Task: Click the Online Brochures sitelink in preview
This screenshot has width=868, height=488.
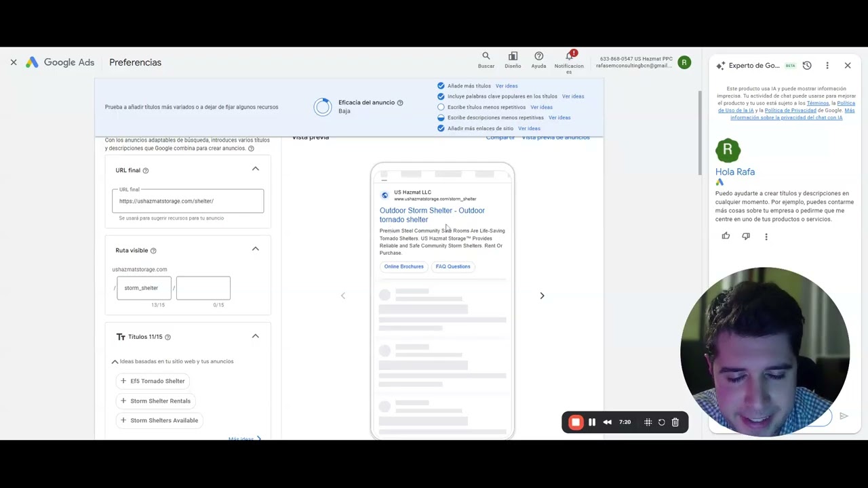Action: click(x=403, y=266)
